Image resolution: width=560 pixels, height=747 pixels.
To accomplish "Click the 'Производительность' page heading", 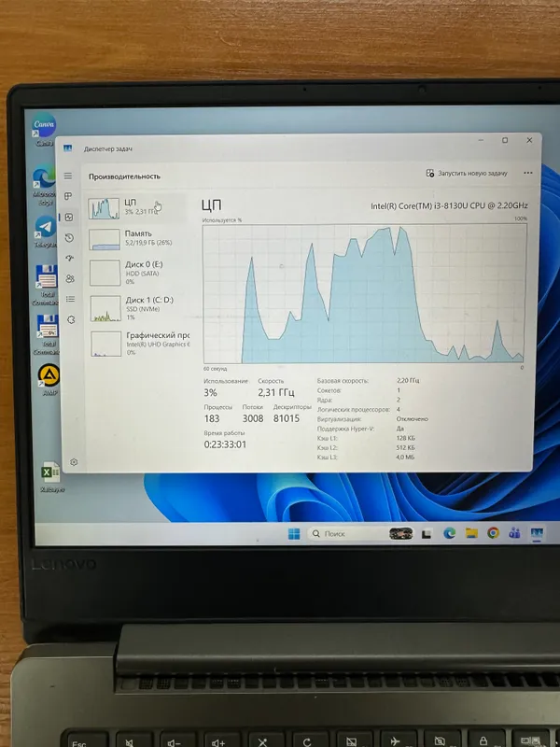I will point(124,176).
